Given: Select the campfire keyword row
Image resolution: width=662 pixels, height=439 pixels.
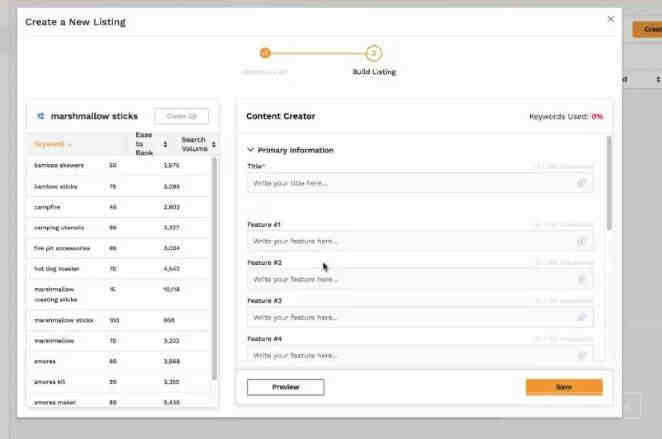Looking at the screenshot, I should click(119, 207).
